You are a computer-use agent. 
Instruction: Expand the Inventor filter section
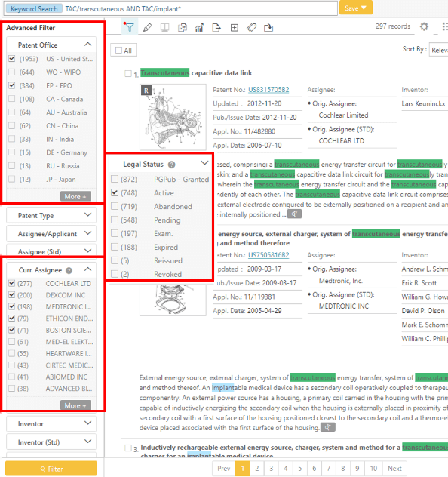(x=51, y=423)
